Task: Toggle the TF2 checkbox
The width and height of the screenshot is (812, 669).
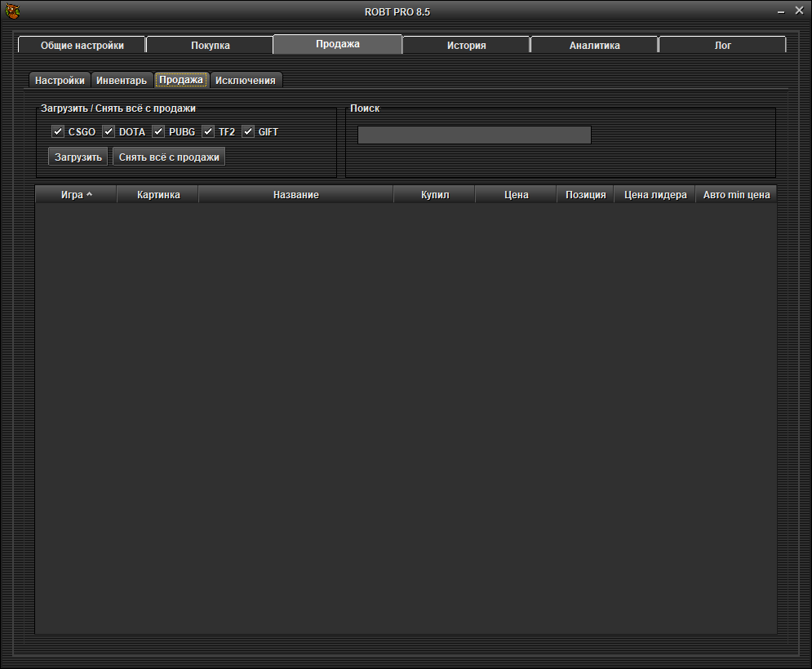Action: [x=209, y=131]
